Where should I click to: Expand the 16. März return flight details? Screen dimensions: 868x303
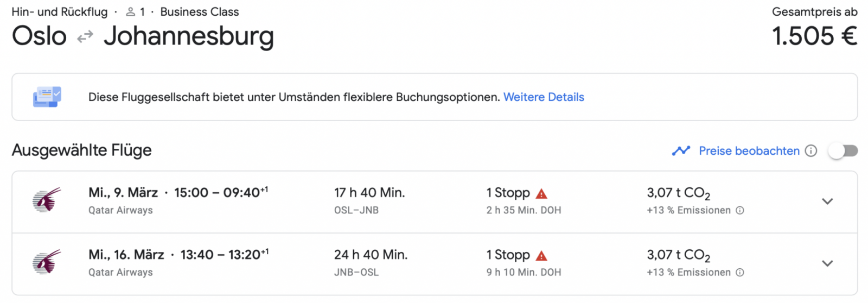coord(827,263)
